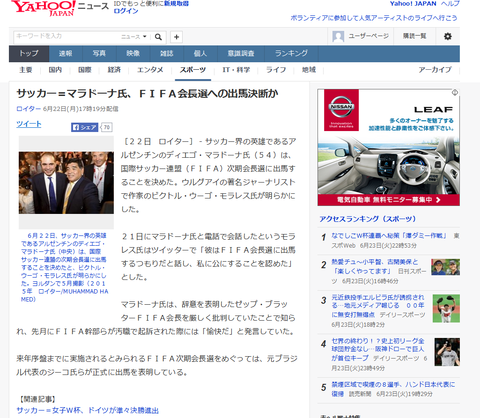The height and width of the screenshot is (418, 480).
Task: Click the アクセスランキング（スポーツ） heading
Action: pos(368,219)
